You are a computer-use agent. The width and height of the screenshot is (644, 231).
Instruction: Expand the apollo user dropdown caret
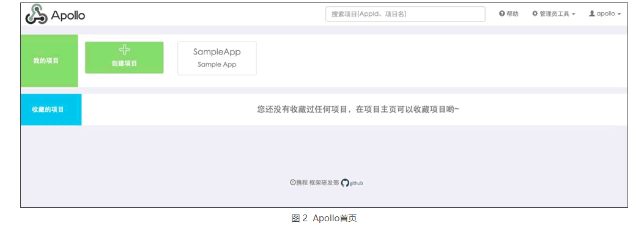click(619, 14)
